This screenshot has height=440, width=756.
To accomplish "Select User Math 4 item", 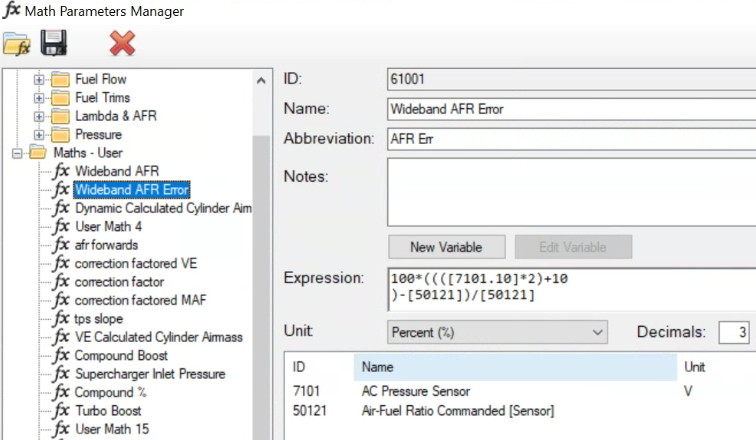I will 108,227.
